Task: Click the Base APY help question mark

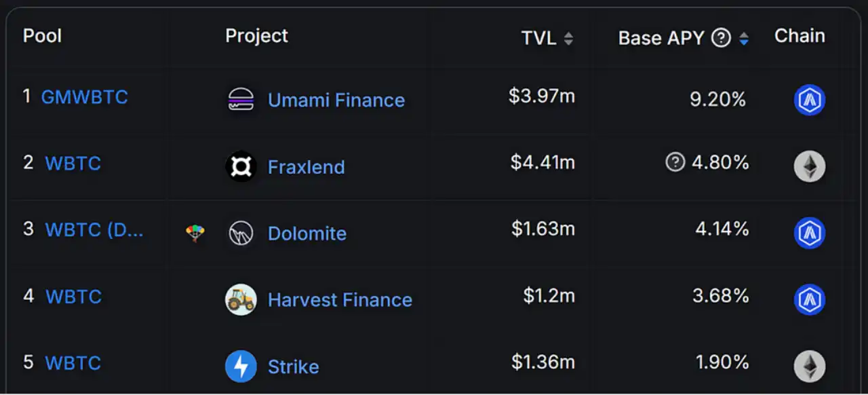Action: [x=721, y=38]
